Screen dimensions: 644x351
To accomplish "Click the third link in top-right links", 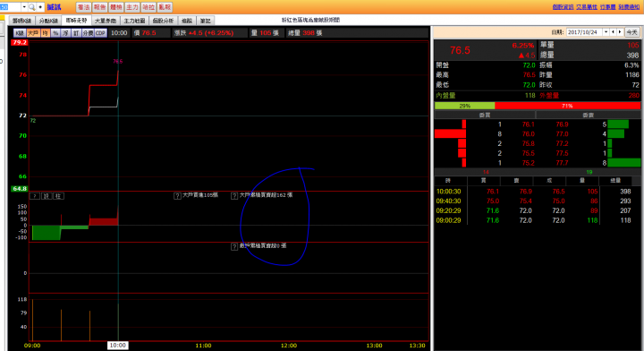I will pyautogui.click(x=608, y=7).
